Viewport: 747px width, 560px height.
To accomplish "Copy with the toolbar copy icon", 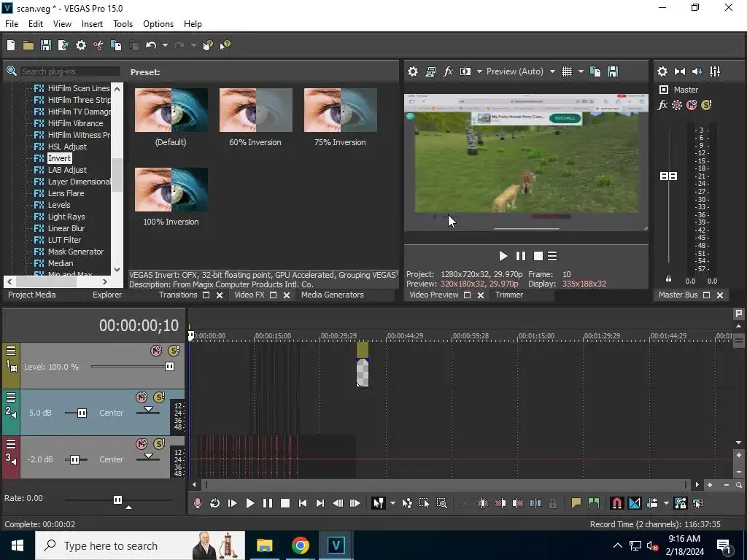I will 116,45.
